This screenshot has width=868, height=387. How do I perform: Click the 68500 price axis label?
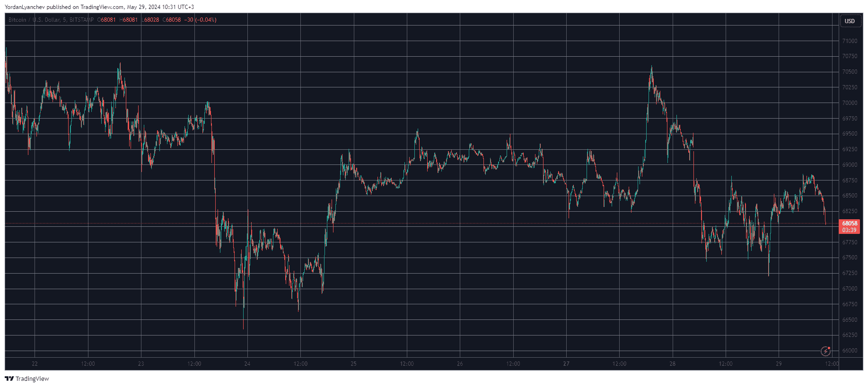pos(850,196)
